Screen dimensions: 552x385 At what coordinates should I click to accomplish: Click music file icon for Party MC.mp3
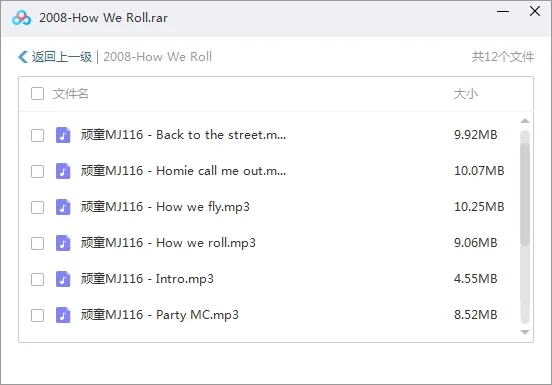click(63, 315)
